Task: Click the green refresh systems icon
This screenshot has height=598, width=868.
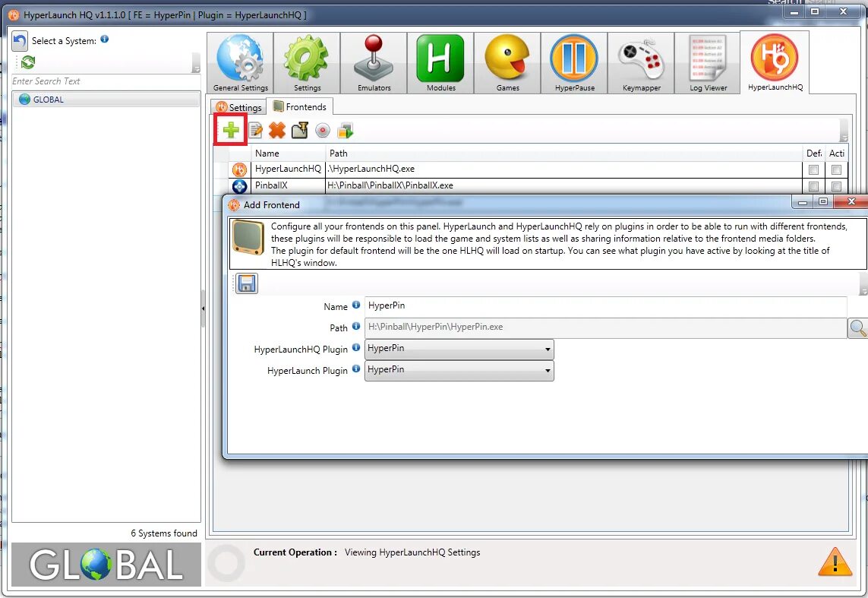Action: coord(27,62)
